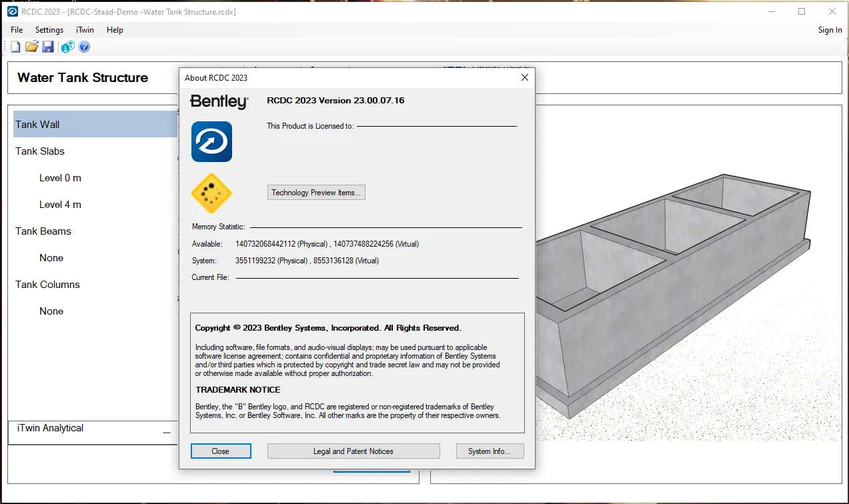Image resolution: width=849 pixels, height=504 pixels.
Task: Click the blue Help question mark icon
Action: pos(84,47)
